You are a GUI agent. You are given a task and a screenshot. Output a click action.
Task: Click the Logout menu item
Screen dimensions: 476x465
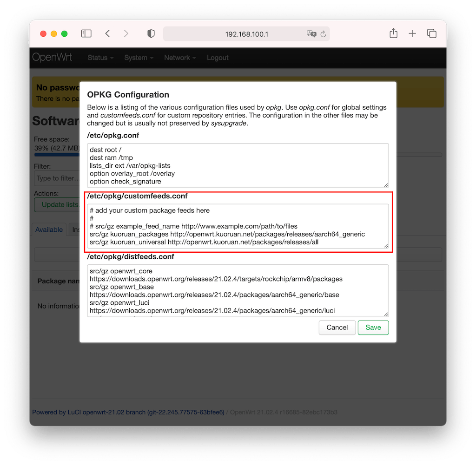218,58
